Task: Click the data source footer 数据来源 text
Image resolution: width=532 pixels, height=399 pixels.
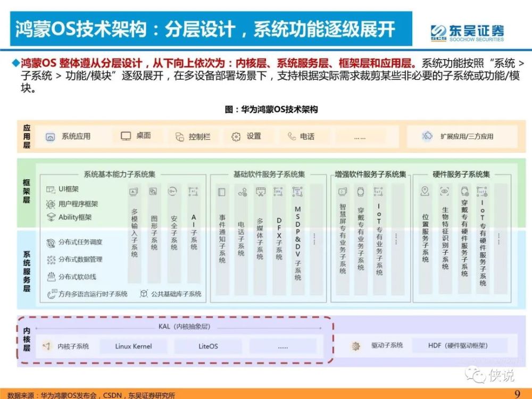Action: pyautogui.click(x=91, y=395)
